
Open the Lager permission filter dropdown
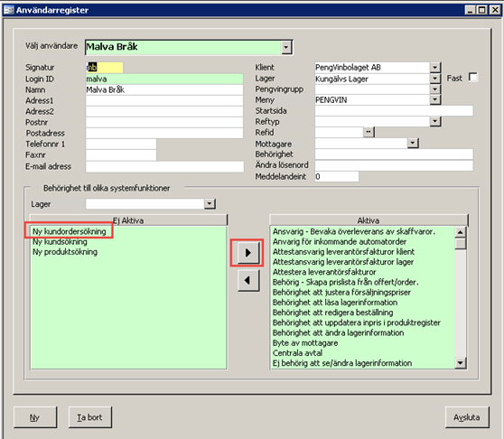click(x=210, y=203)
